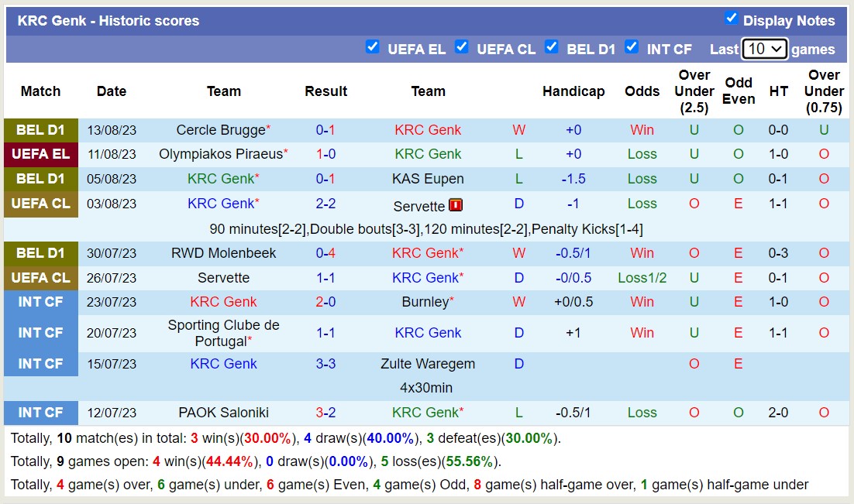Screen dimensions: 854x504
Task: Open the Cercle Brugge team link
Action: tap(220, 130)
